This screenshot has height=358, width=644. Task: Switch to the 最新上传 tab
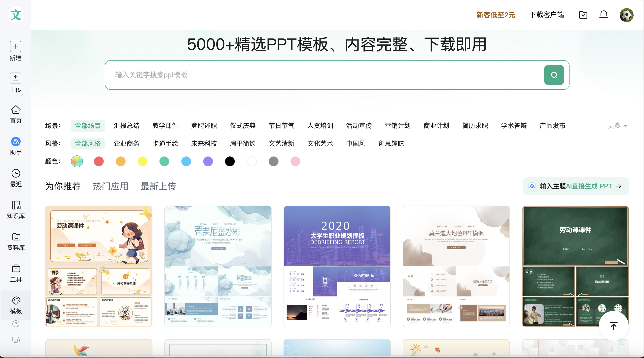coord(158,186)
